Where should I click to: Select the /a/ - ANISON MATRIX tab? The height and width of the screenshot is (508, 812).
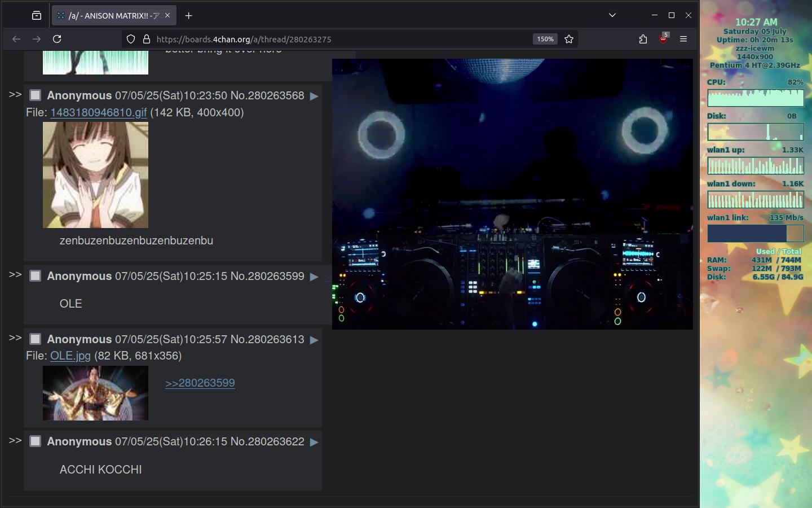tap(114, 15)
